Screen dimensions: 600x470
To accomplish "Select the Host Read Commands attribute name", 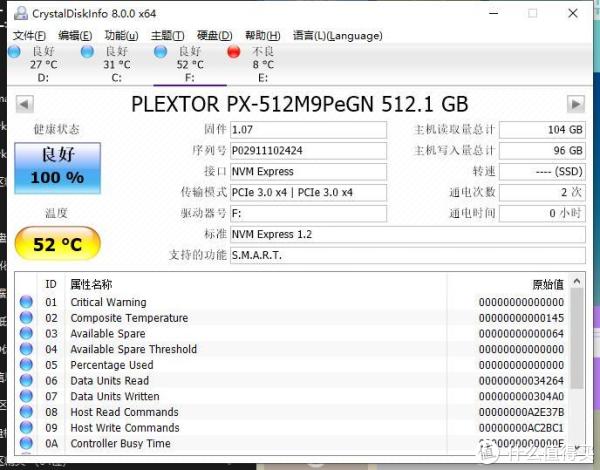I will [x=124, y=412].
